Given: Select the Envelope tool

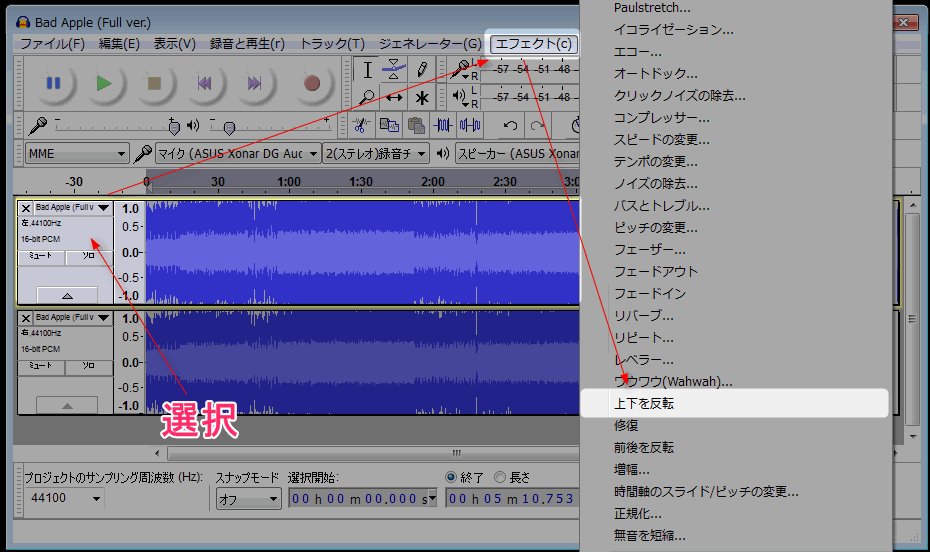Looking at the screenshot, I should pyautogui.click(x=394, y=70).
